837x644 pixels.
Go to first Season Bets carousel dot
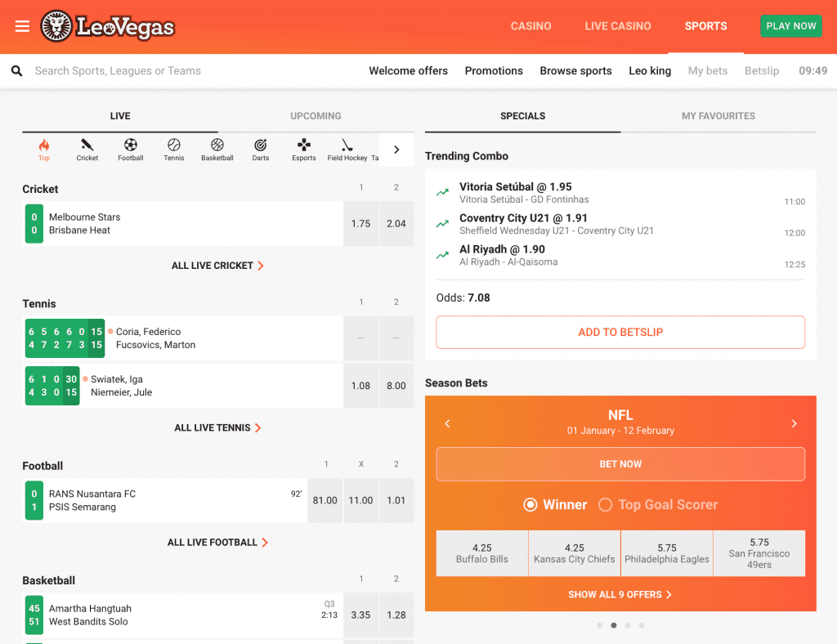coord(599,625)
